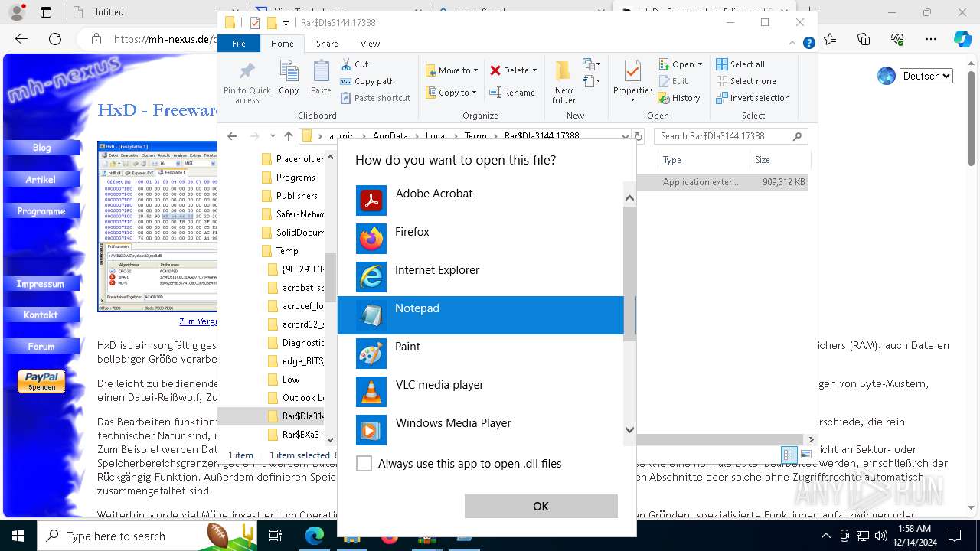Image resolution: width=980 pixels, height=551 pixels.
Task: Click the Paste ribbon icon
Action: [x=321, y=77]
